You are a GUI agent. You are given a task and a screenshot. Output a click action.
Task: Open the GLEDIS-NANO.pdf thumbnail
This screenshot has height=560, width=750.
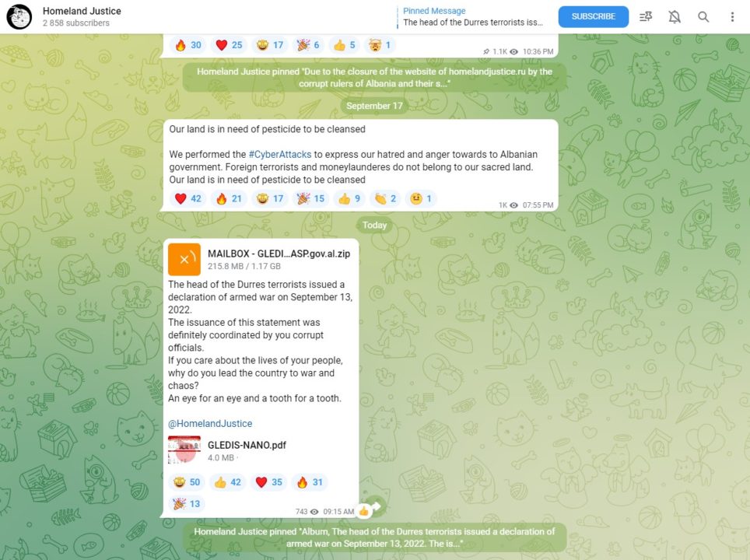pos(184,450)
